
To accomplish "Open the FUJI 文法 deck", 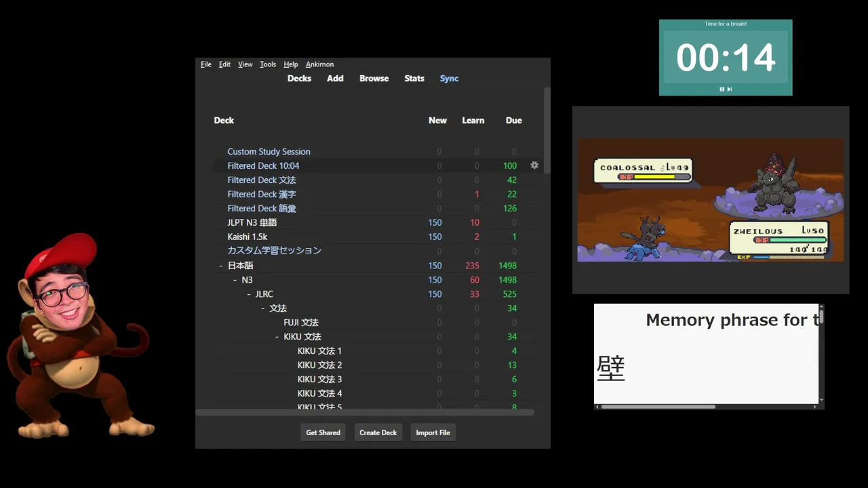I will [301, 323].
